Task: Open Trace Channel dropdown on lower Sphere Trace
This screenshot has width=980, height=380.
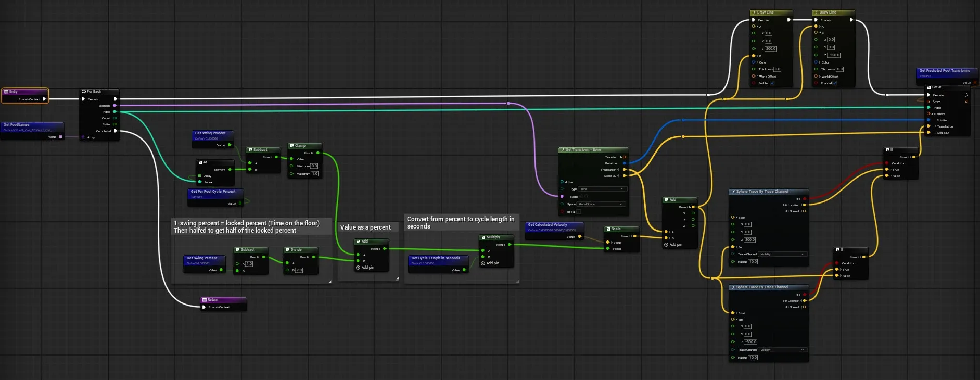Action: [782, 350]
